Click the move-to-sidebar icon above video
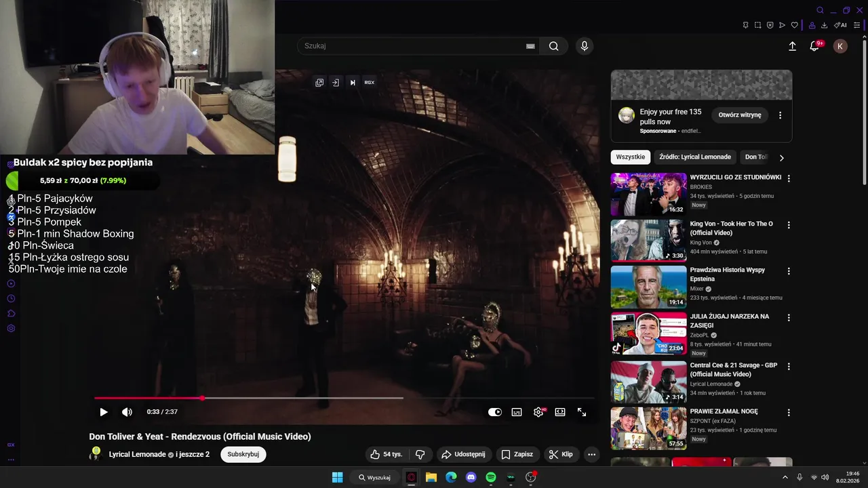Screen dimensions: 868x488 (336, 83)
